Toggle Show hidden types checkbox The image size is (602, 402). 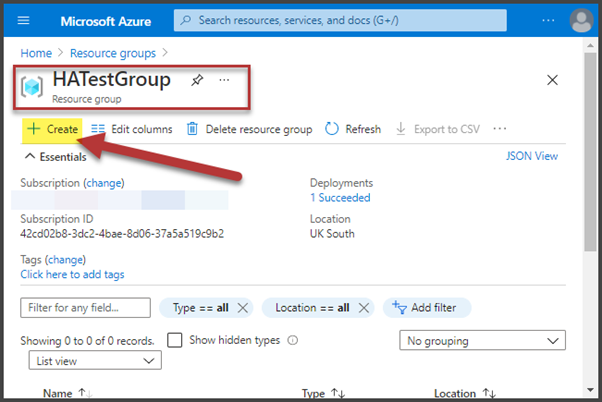tap(175, 340)
